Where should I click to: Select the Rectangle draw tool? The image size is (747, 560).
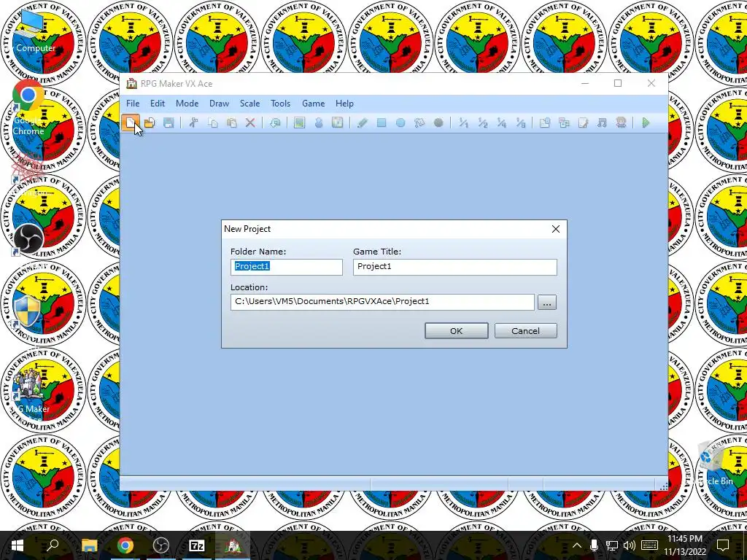381,122
